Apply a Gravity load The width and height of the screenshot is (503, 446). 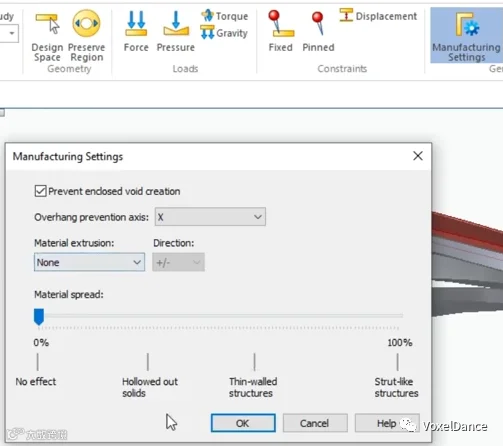[224, 33]
